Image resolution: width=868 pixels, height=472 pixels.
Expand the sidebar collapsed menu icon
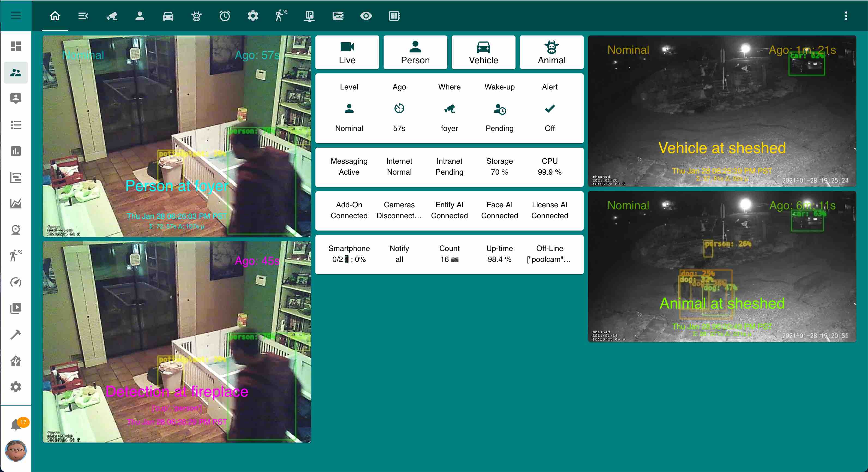[16, 16]
